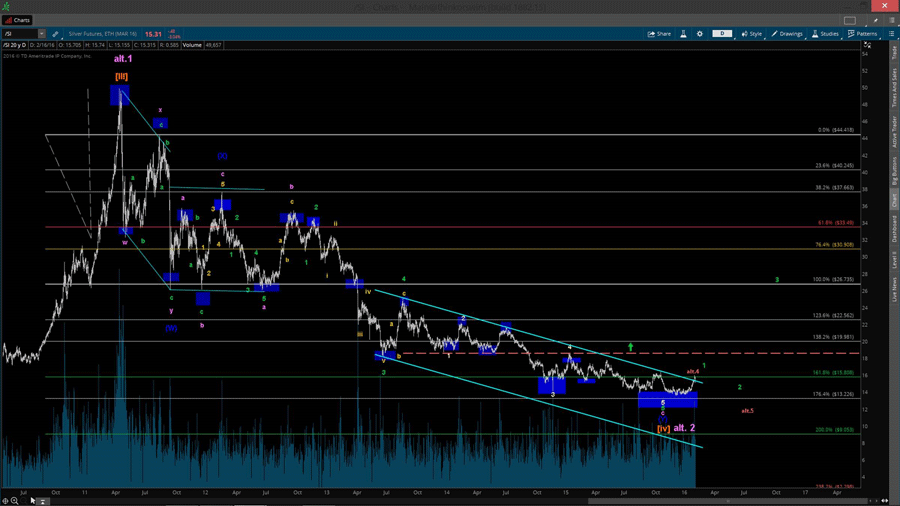This screenshot has height=506, width=900.
Task: Click the Share chart button
Action: click(x=659, y=34)
